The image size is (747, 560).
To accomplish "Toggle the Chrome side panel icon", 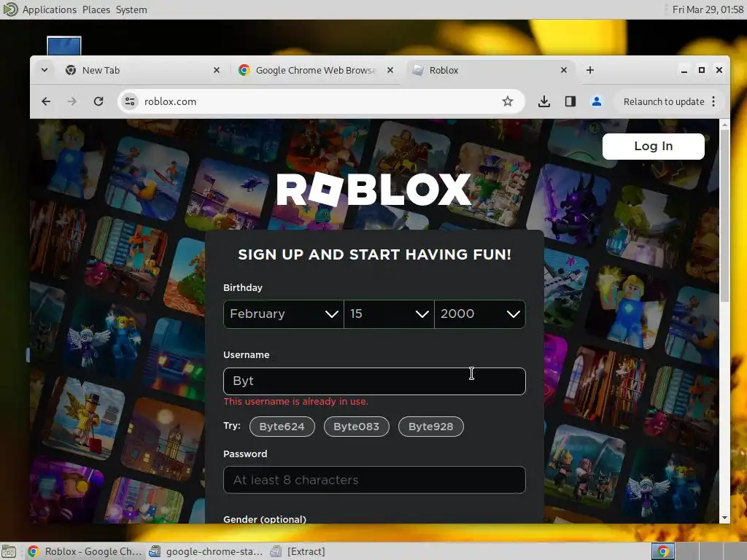I will [x=570, y=101].
